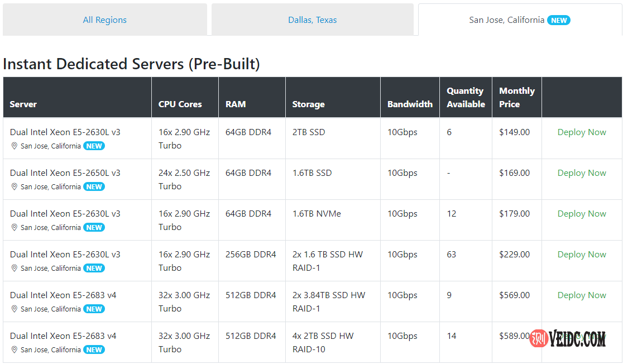Deploy the $149.00 server with Deploy Now

pos(581,132)
